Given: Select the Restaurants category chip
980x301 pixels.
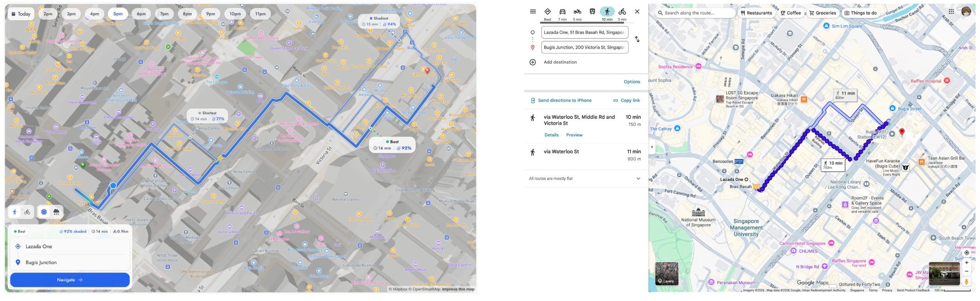Looking at the screenshot, I should pyautogui.click(x=756, y=13).
